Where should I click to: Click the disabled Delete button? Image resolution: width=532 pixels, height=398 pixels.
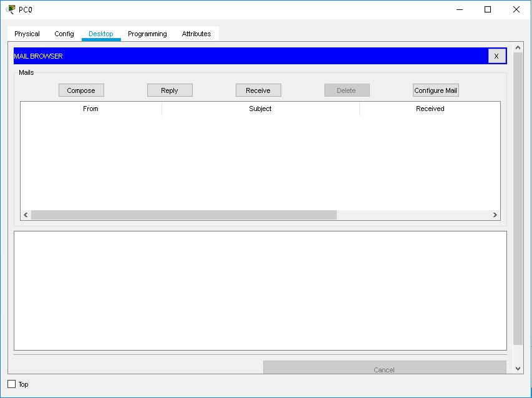click(346, 90)
